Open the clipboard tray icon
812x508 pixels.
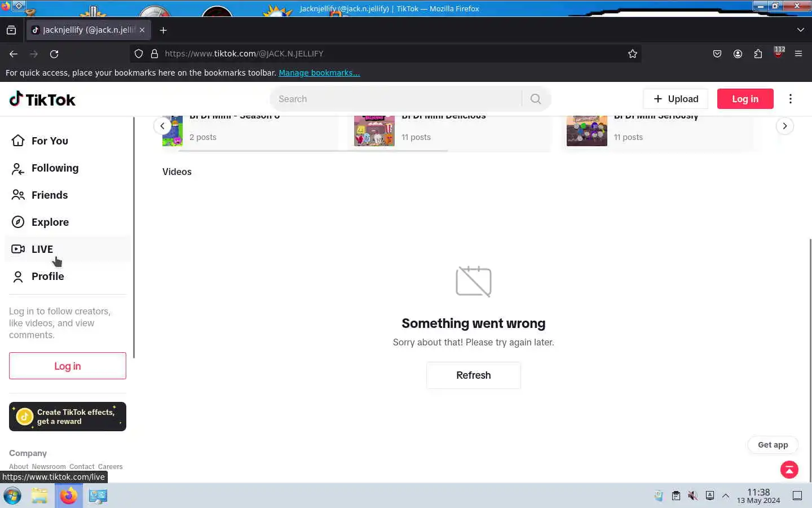[x=676, y=496]
